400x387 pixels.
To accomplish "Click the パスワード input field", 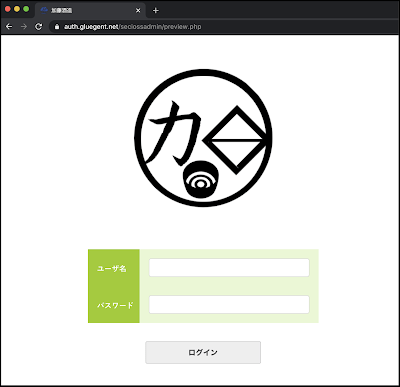I will pyautogui.click(x=229, y=304).
